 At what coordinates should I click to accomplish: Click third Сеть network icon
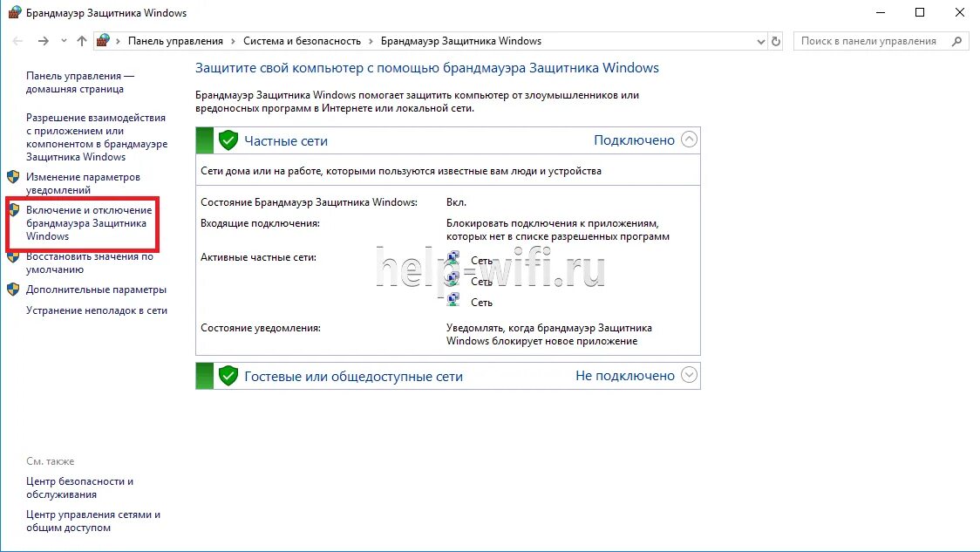[x=453, y=301]
